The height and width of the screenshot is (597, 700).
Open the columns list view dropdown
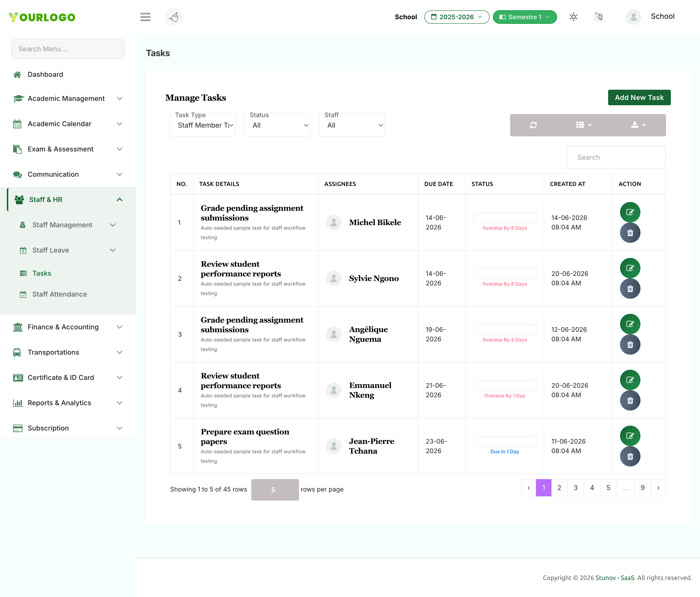(583, 125)
